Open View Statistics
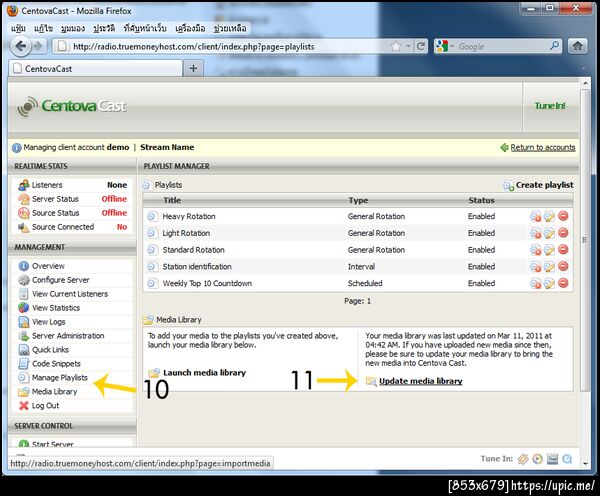 pyautogui.click(x=56, y=308)
